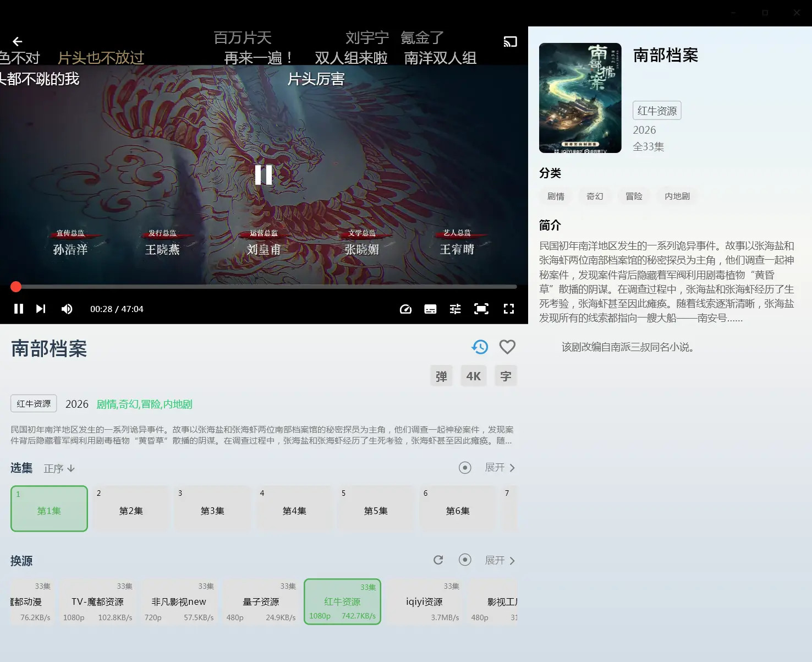
Task: Expand the episode list with 展开
Action: pos(500,468)
